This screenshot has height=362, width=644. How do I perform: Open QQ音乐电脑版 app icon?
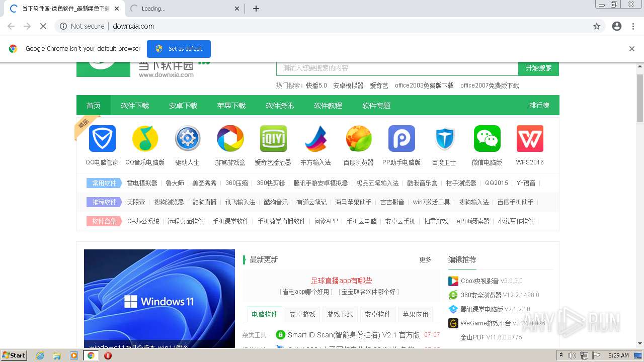(145, 139)
